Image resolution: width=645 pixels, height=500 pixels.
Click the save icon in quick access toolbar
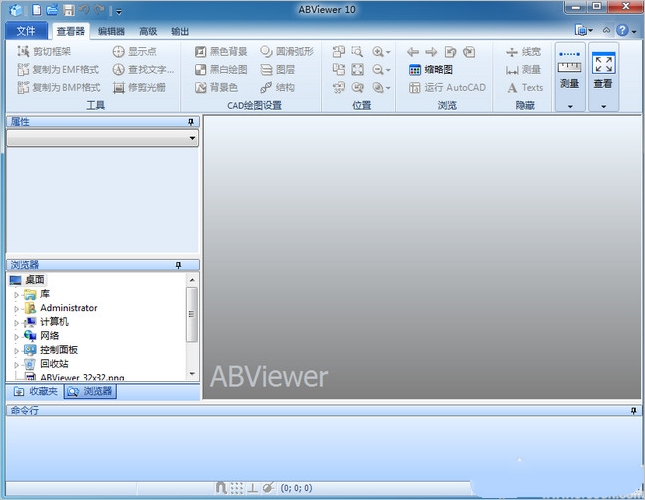click(68, 10)
